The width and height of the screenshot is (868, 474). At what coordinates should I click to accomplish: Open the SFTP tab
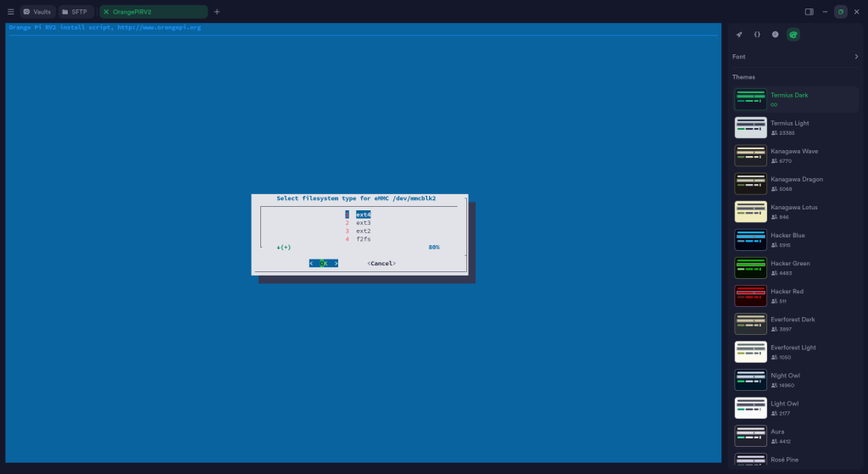[75, 12]
